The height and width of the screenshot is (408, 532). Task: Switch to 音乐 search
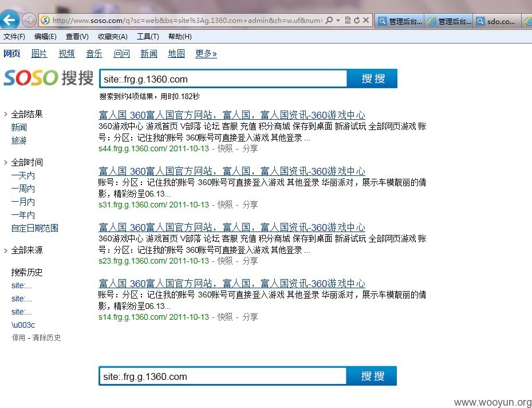(94, 54)
